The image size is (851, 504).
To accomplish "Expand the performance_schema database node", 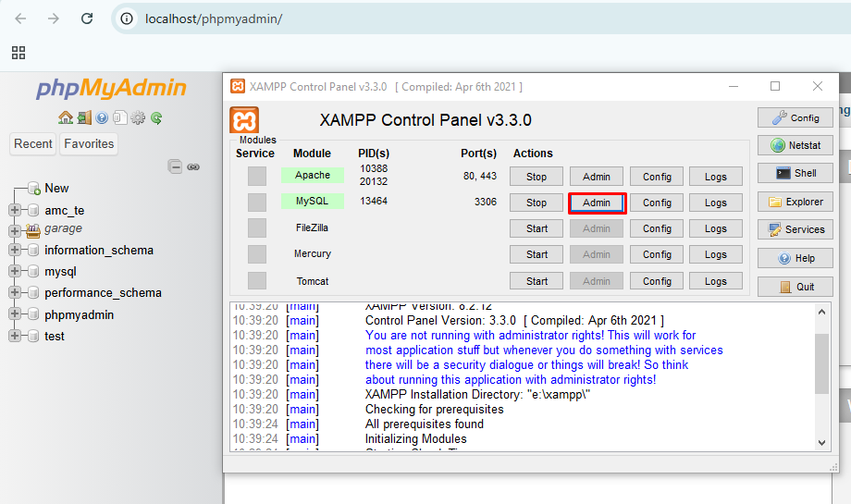I will click(x=15, y=292).
